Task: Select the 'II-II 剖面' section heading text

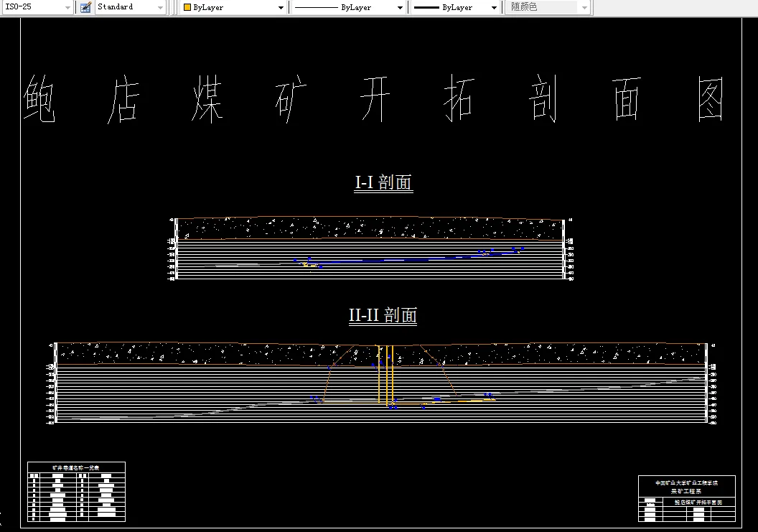Action: click(x=383, y=315)
